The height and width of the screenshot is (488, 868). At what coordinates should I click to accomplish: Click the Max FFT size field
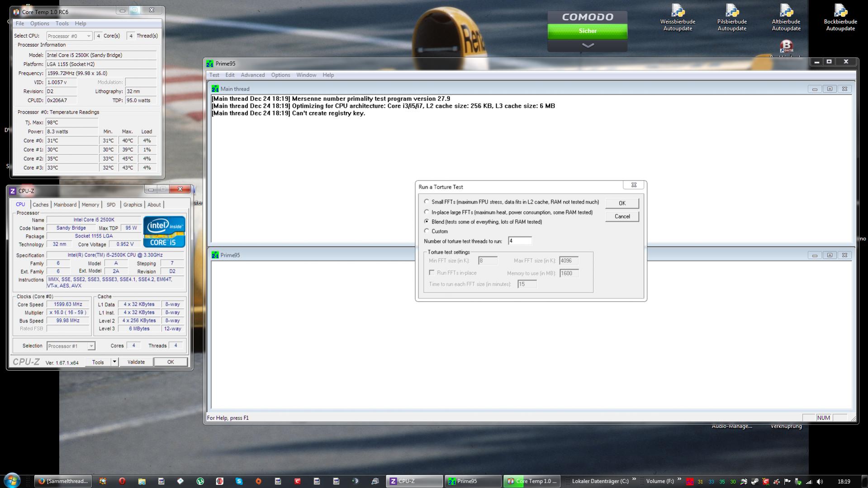pyautogui.click(x=569, y=261)
